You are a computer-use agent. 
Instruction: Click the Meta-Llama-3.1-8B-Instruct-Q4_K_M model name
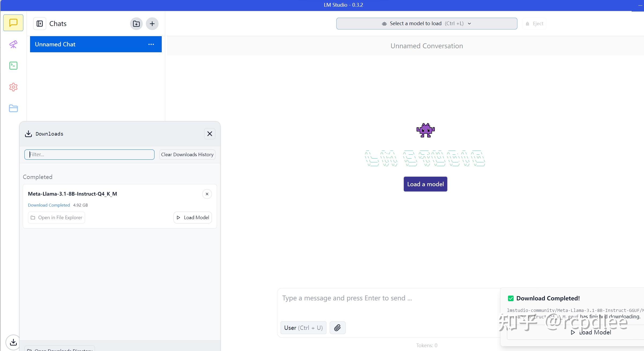coord(72,194)
